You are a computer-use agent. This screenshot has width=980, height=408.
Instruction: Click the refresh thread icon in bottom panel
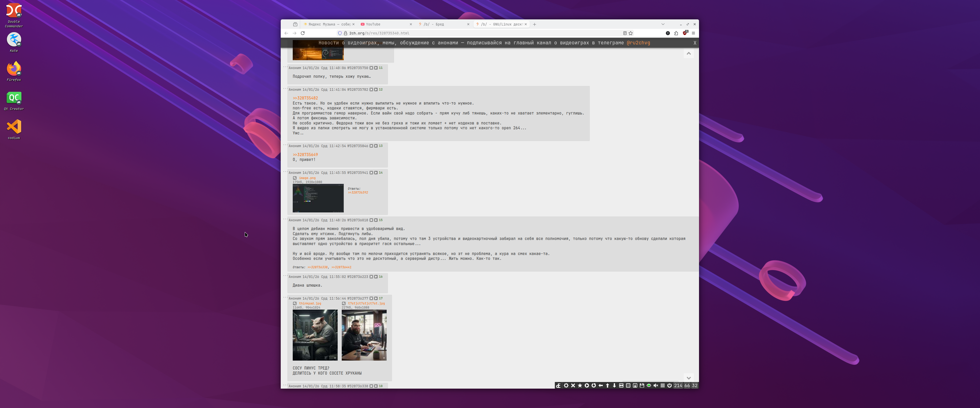[593, 386]
